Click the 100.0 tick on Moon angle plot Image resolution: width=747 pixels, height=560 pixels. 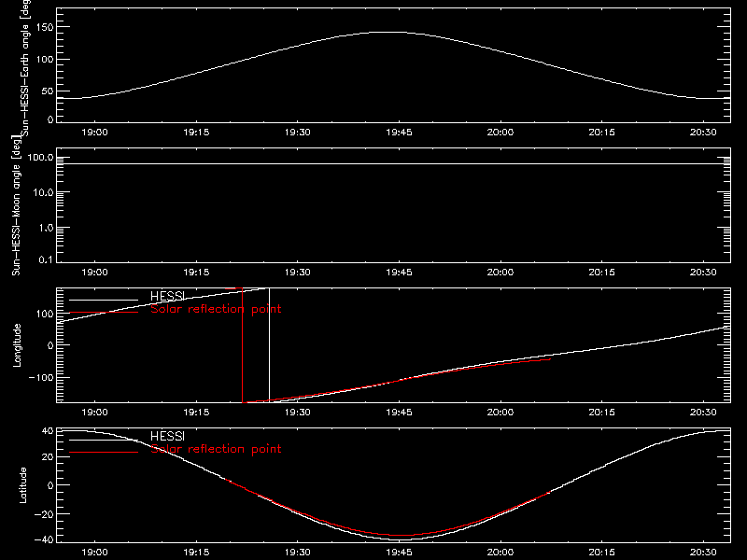(x=40, y=158)
